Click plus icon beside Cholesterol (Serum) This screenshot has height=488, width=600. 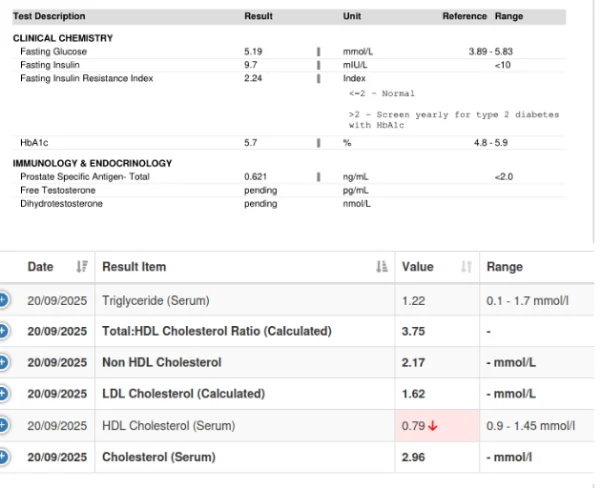[3, 456]
